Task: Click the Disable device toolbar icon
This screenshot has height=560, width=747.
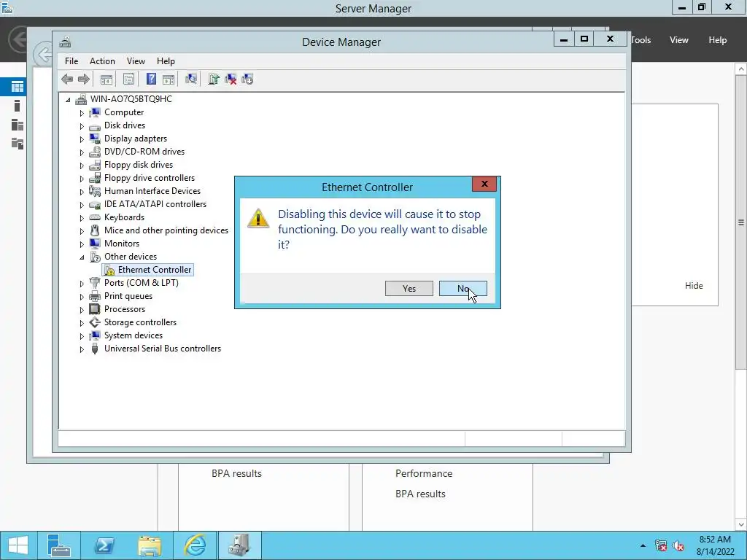Action: coord(247,79)
